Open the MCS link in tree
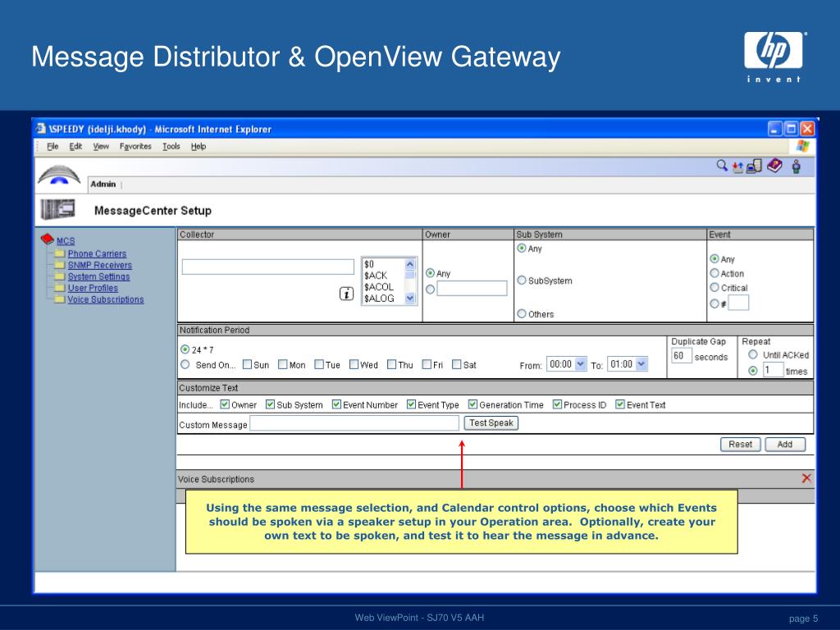Screen dimensions: 840x630 (x=66, y=241)
